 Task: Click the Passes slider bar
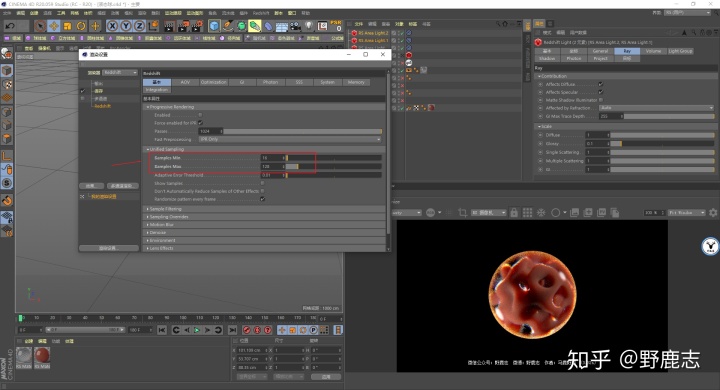click(x=303, y=131)
